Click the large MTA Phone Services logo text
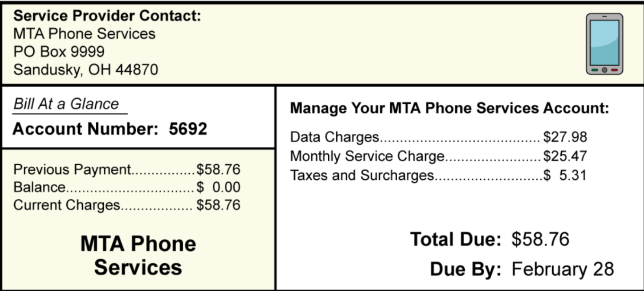Image resolution: width=644 pixels, height=291 pixels. [138, 255]
